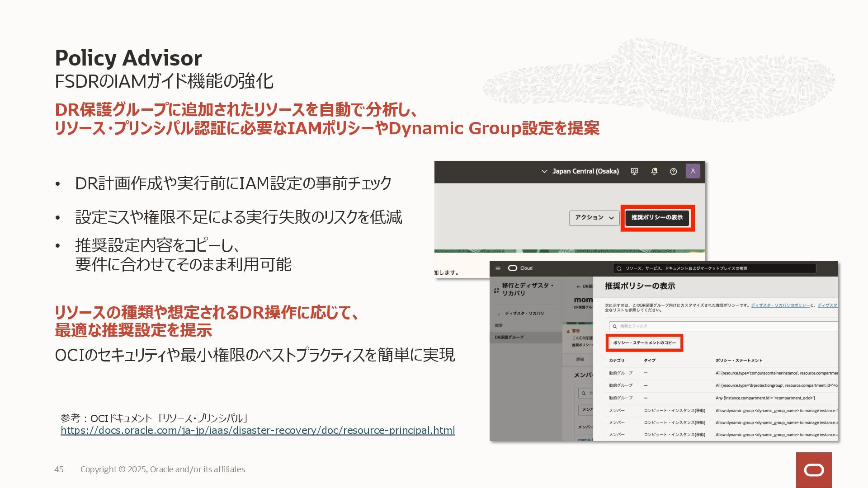
Task: Open the アクション dropdown
Action: (594, 218)
